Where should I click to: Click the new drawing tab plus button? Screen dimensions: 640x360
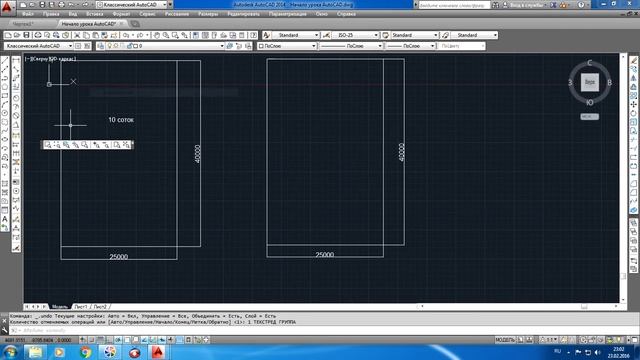135,24
